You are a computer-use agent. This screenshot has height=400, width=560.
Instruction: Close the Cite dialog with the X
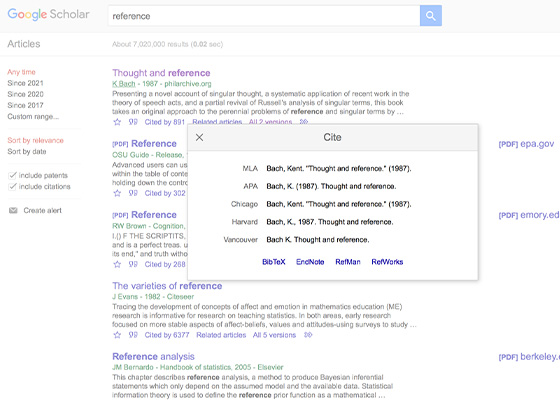(200, 138)
